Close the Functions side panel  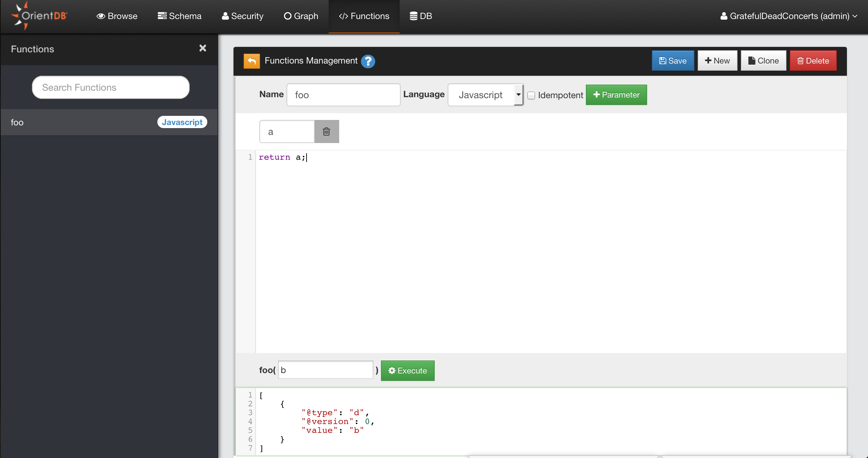coord(203,48)
